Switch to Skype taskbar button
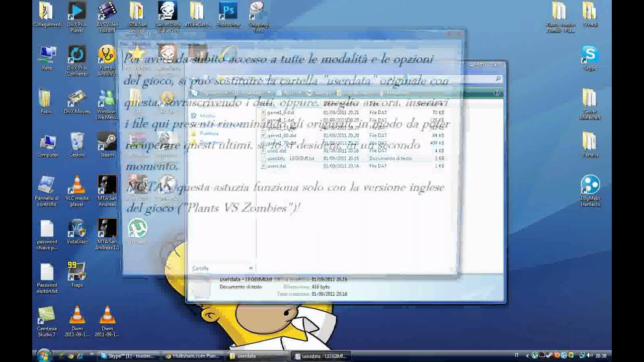 (128, 356)
